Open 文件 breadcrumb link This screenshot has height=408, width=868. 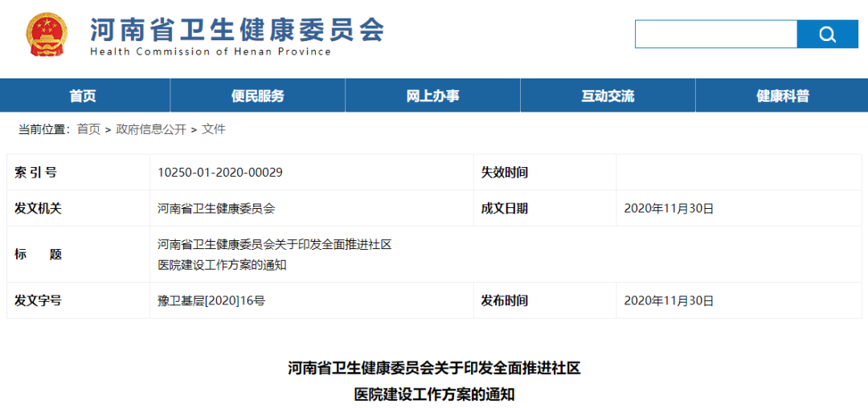[x=214, y=129]
